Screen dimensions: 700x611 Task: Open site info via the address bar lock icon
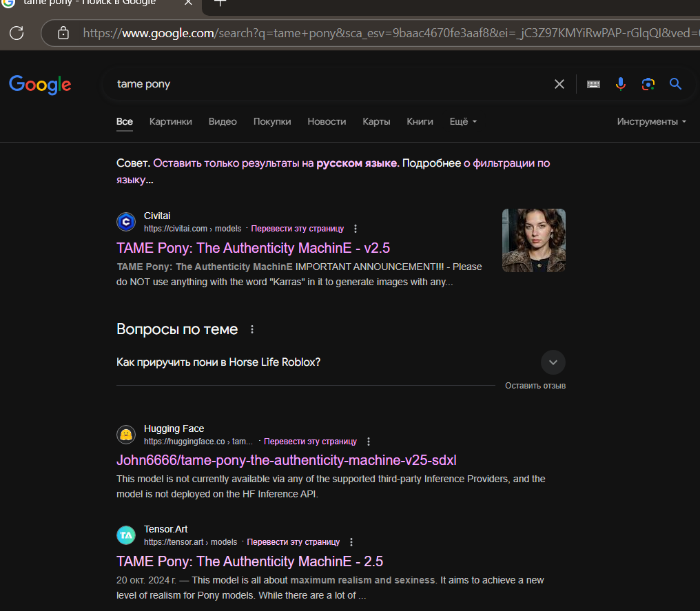(63, 33)
